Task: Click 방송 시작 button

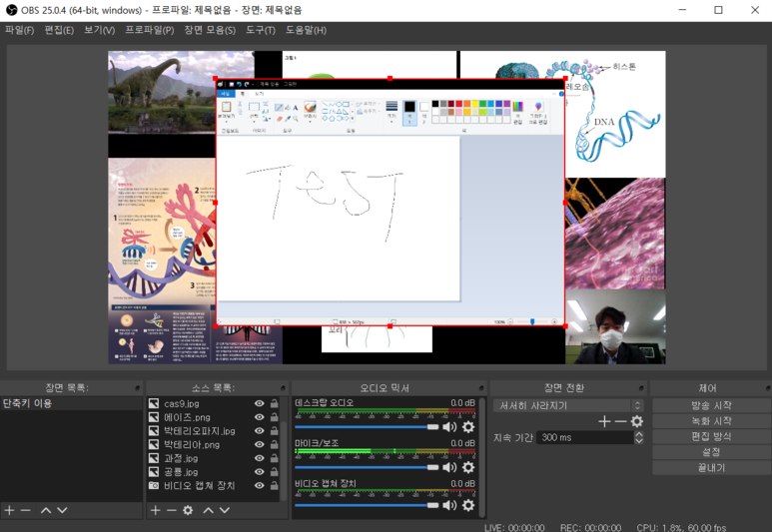Action: pyautogui.click(x=711, y=405)
